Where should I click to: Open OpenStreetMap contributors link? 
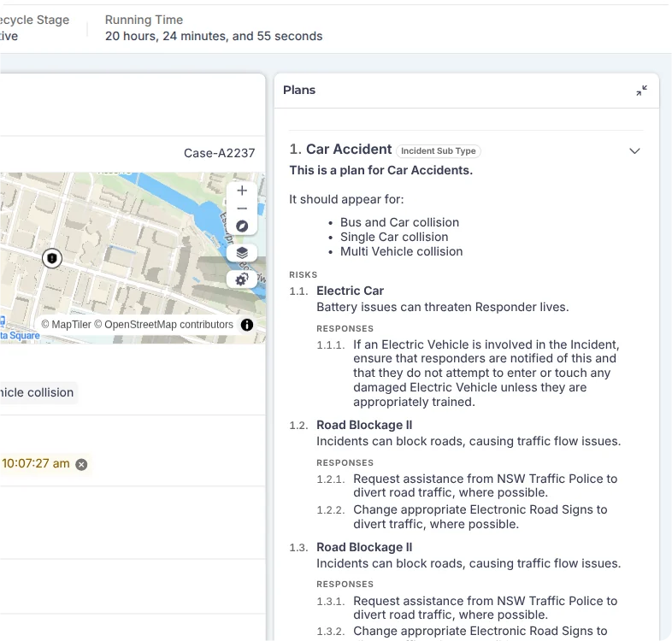[163, 325]
